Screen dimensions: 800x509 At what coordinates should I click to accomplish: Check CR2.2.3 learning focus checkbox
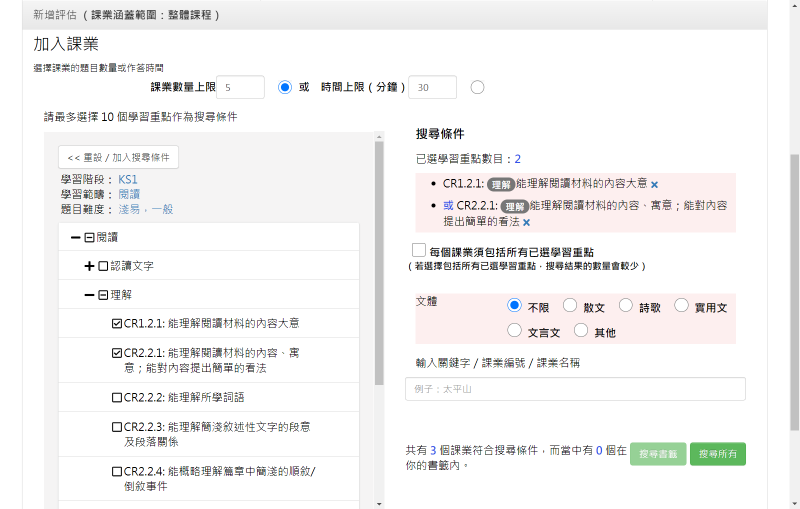(x=117, y=426)
